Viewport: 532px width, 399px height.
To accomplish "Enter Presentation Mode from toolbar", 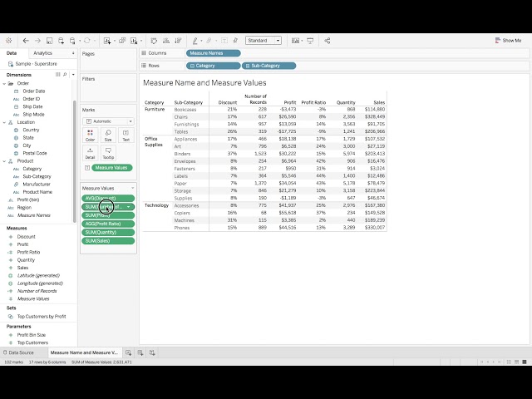I will tap(310, 41).
